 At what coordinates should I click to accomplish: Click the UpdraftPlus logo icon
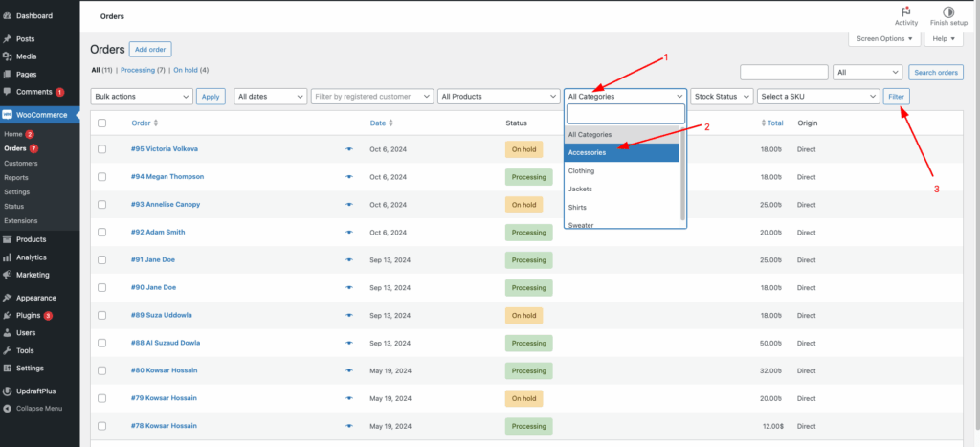pyautogui.click(x=8, y=391)
